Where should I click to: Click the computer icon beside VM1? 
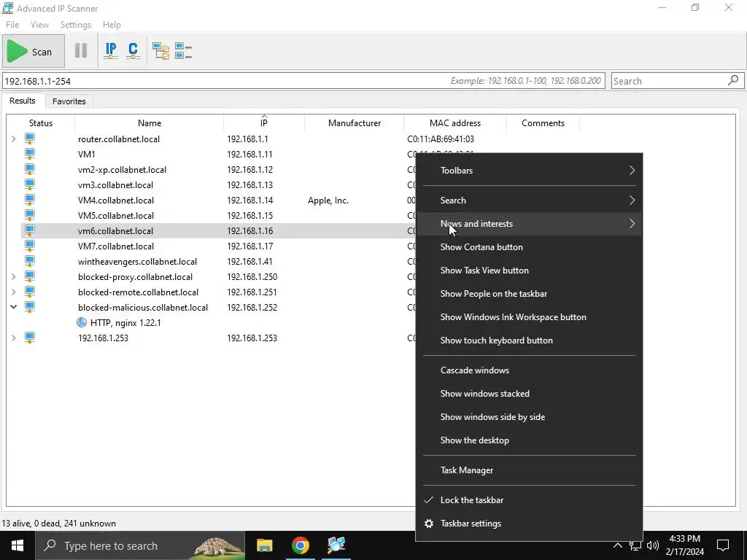coord(29,154)
